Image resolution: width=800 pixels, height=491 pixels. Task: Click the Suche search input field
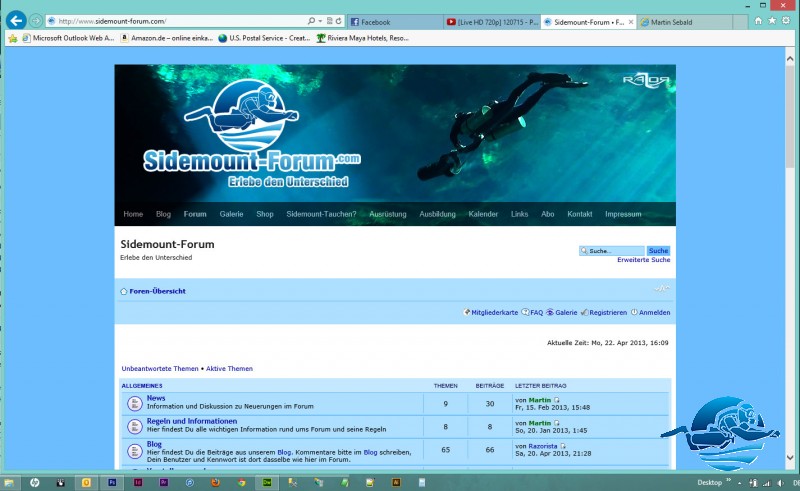(x=612, y=251)
